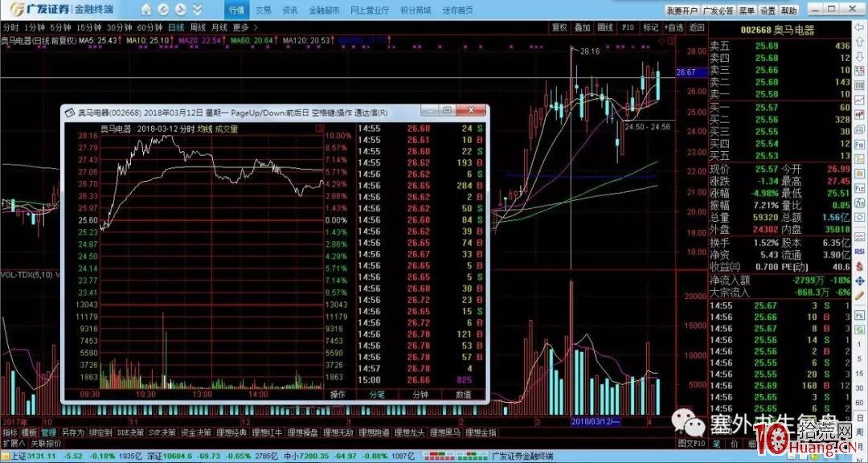Expand the double-chevron toolbar icon
Screen dimensions: 868x463
click(197, 10)
